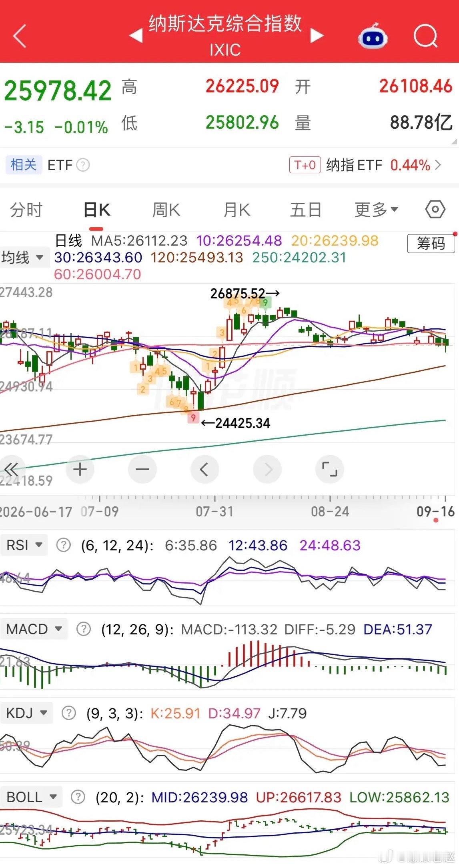Open the KDJ indicator help icon

click(x=68, y=713)
